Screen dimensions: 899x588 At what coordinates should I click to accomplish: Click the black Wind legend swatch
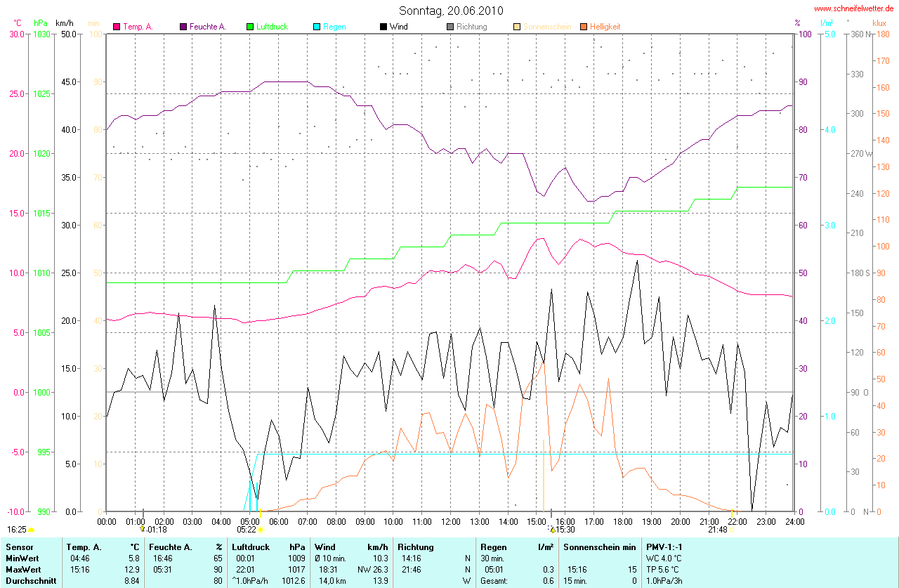[x=383, y=27]
